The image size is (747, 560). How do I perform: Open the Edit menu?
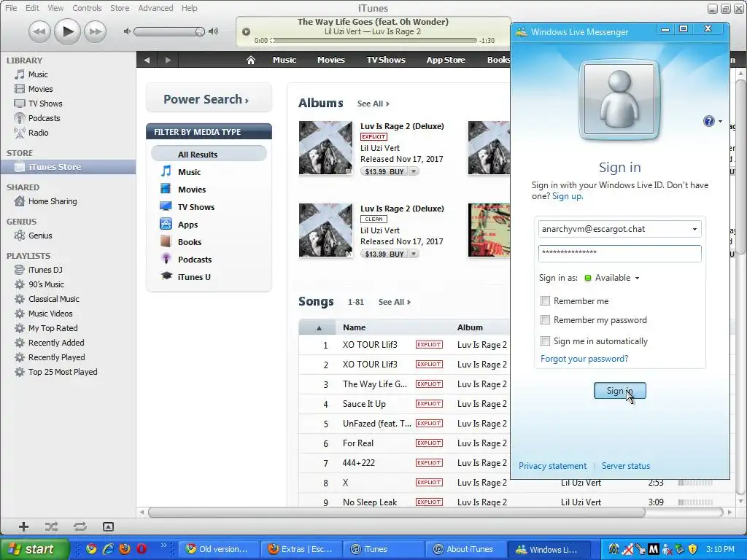tap(32, 8)
